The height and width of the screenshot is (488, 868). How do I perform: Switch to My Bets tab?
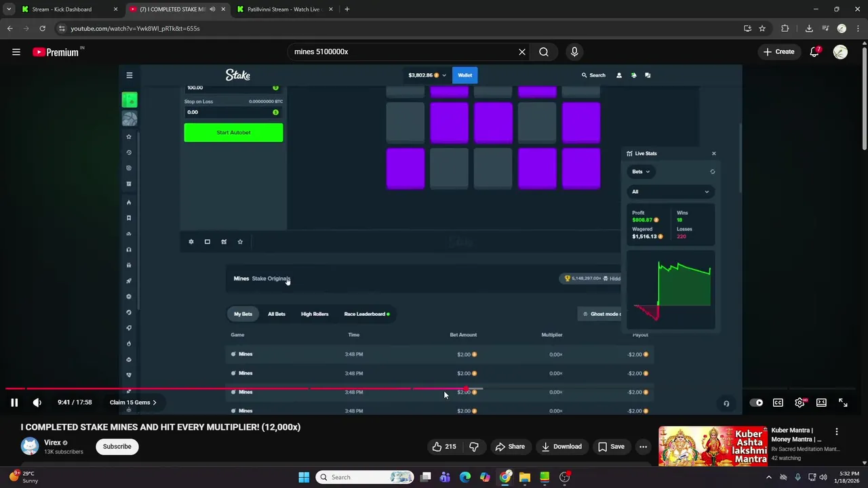(243, 314)
